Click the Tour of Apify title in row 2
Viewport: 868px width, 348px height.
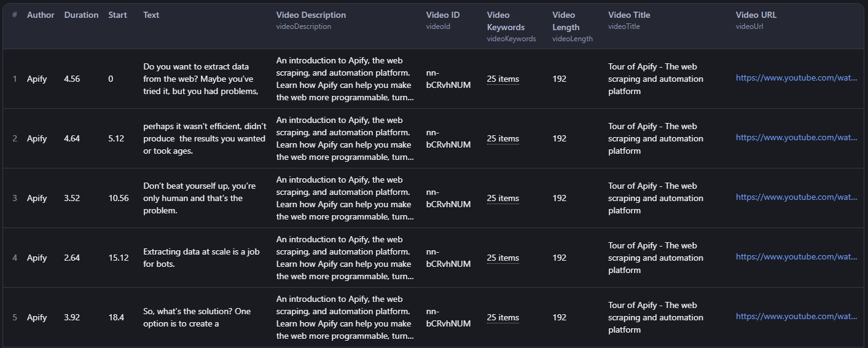(655, 138)
